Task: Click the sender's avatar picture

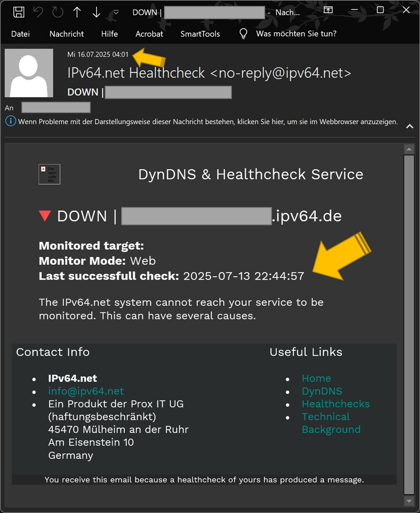Action: coord(29,73)
